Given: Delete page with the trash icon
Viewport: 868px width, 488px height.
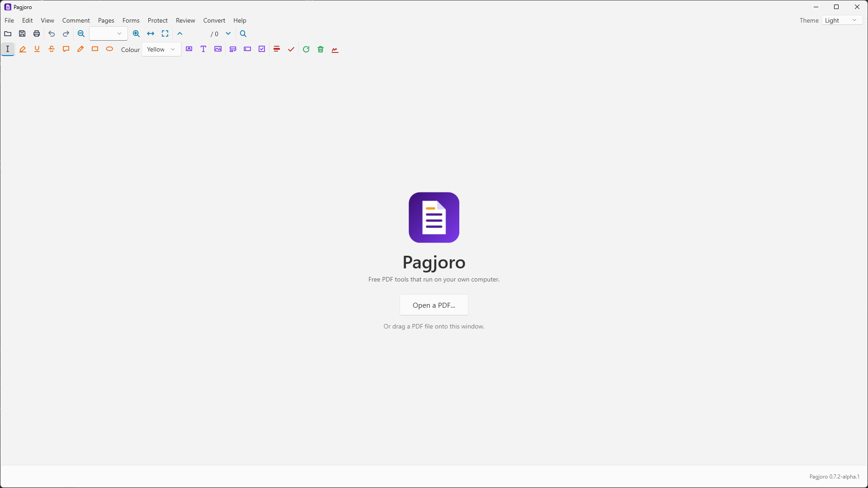Looking at the screenshot, I should [x=321, y=49].
